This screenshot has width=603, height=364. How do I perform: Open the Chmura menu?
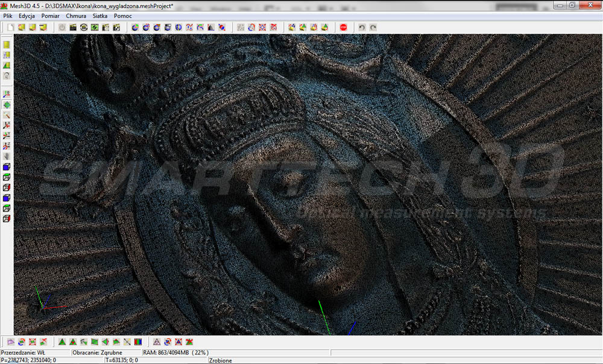(x=76, y=16)
